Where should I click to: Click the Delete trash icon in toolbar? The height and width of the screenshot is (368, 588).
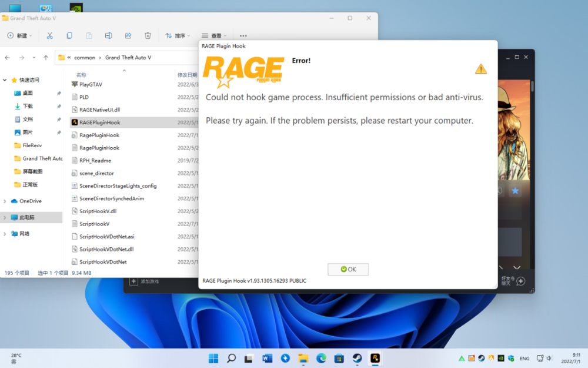click(x=148, y=36)
